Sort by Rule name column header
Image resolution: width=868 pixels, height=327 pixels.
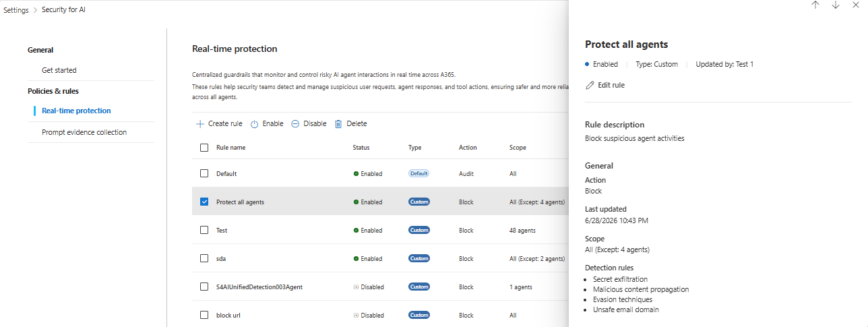(x=230, y=148)
